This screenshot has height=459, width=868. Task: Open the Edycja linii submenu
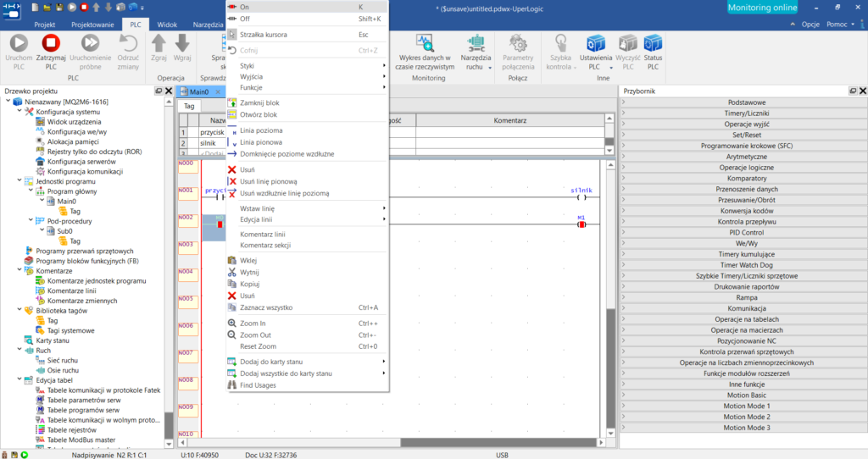click(307, 219)
